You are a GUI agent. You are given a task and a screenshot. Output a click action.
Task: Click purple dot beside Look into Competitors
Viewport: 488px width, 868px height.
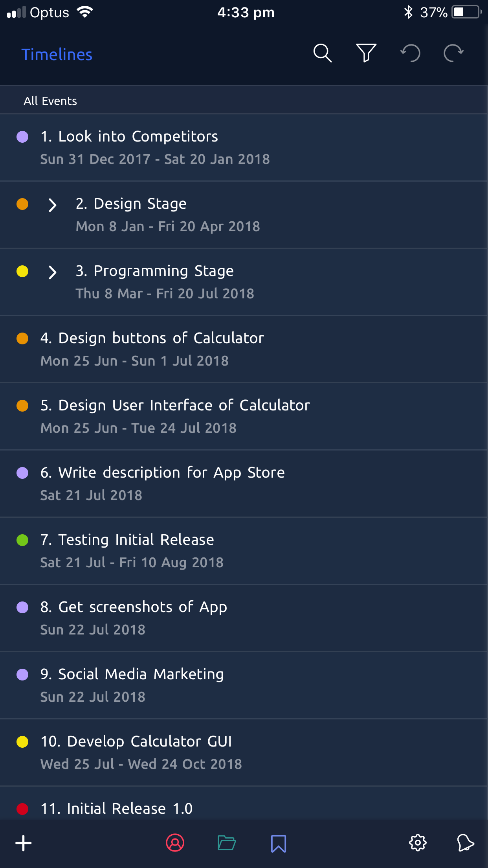tap(22, 137)
